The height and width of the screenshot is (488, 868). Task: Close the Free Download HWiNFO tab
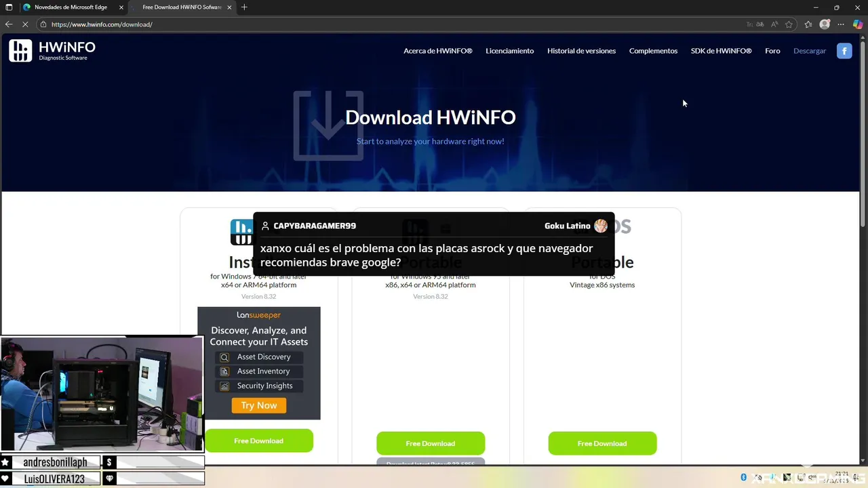pos(231,7)
